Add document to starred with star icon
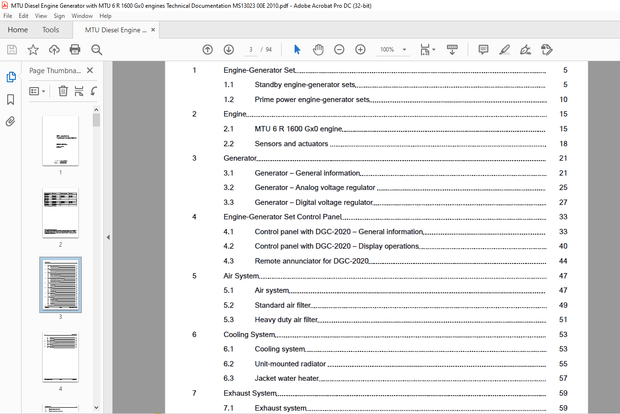Viewport: 620px width, 414px height. [33, 49]
